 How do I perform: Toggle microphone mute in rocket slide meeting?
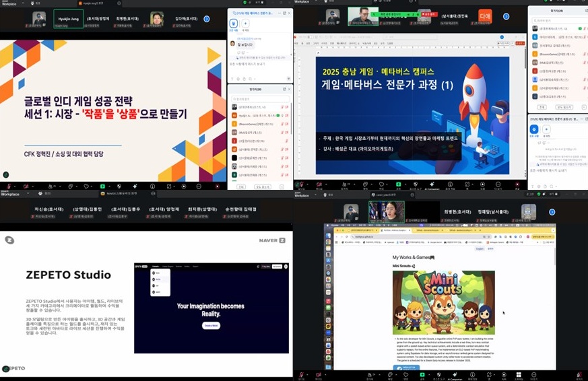pyautogui.click(x=302, y=184)
